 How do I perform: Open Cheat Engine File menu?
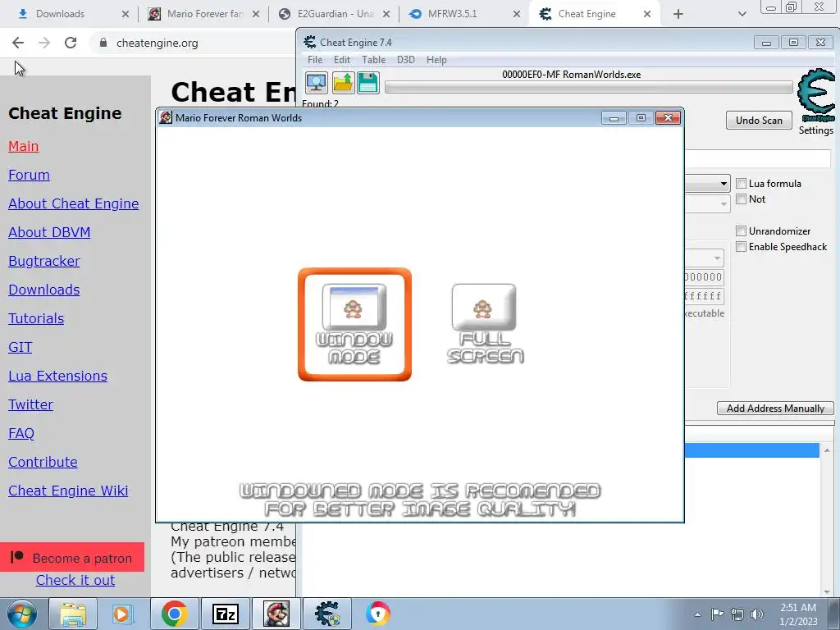[315, 60]
